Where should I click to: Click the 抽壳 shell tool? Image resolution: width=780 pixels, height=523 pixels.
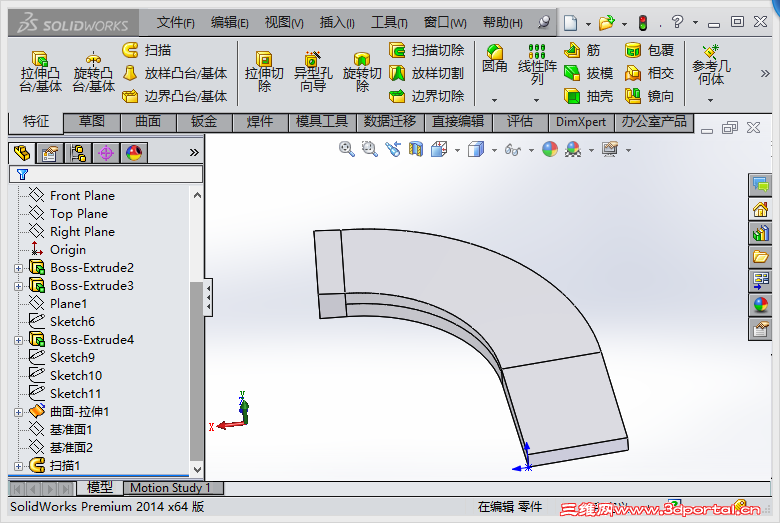tap(588, 96)
